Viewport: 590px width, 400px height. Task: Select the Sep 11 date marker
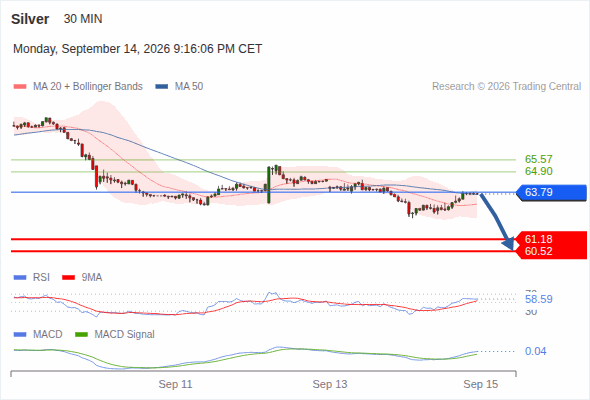click(x=175, y=384)
